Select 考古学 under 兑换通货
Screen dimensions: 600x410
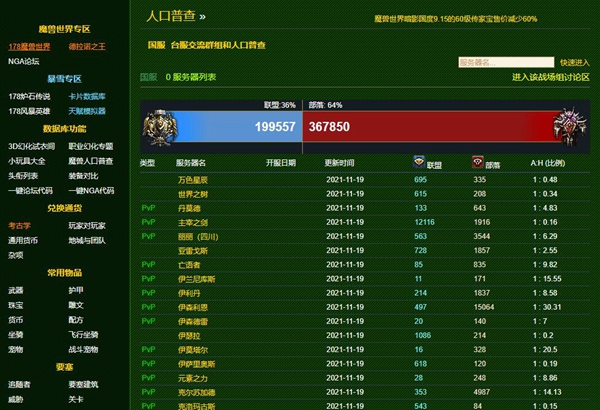coord(19,225)
